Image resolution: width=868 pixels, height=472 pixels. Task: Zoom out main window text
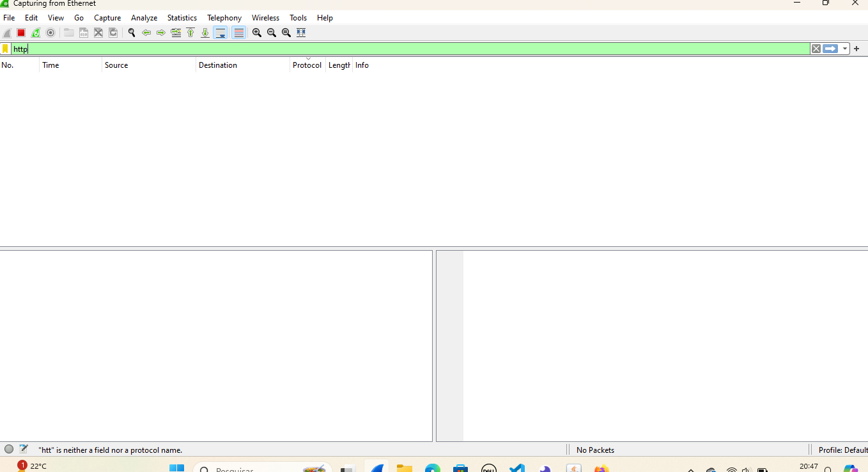pos(272,33)
